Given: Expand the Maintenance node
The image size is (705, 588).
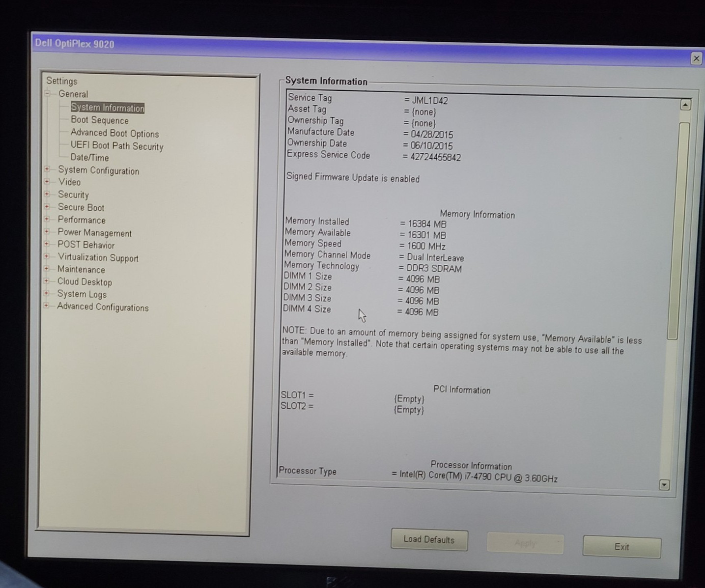Looking at the screenshot, I should tap(47, 269).
